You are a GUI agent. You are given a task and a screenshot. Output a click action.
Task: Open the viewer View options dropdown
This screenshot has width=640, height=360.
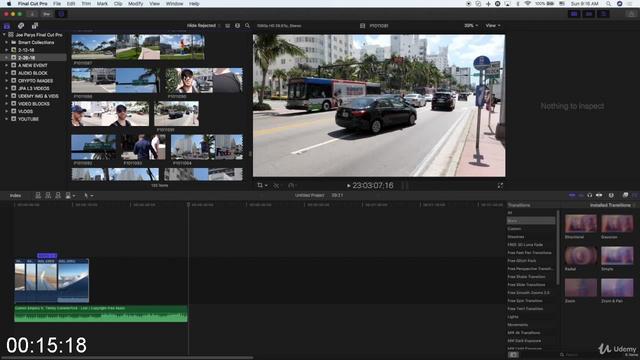(493, 26)
